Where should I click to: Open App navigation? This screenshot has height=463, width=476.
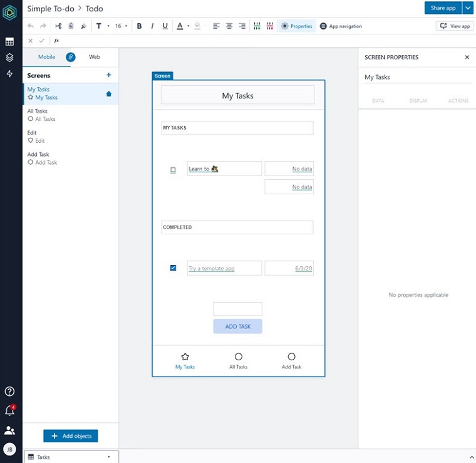[341, 26]
